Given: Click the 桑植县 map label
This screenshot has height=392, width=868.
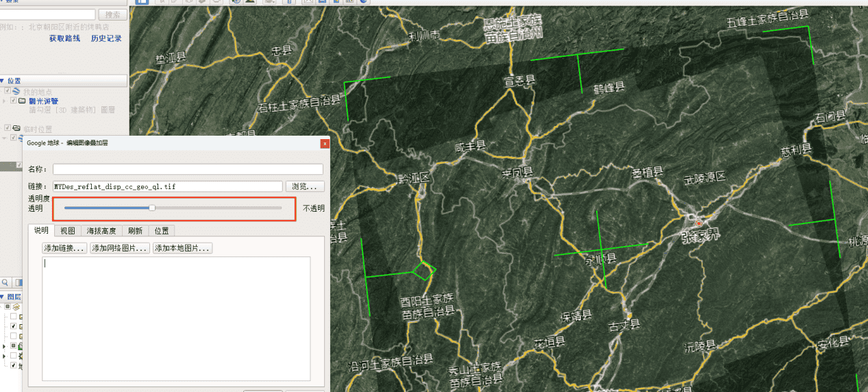Looking at the screenshot, I should (647, 173).
